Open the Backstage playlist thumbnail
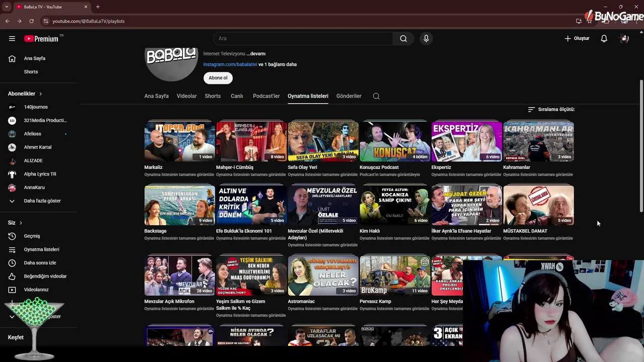This screenshot has height=362, width=644. pyautogui.click(x=180, y=205)
